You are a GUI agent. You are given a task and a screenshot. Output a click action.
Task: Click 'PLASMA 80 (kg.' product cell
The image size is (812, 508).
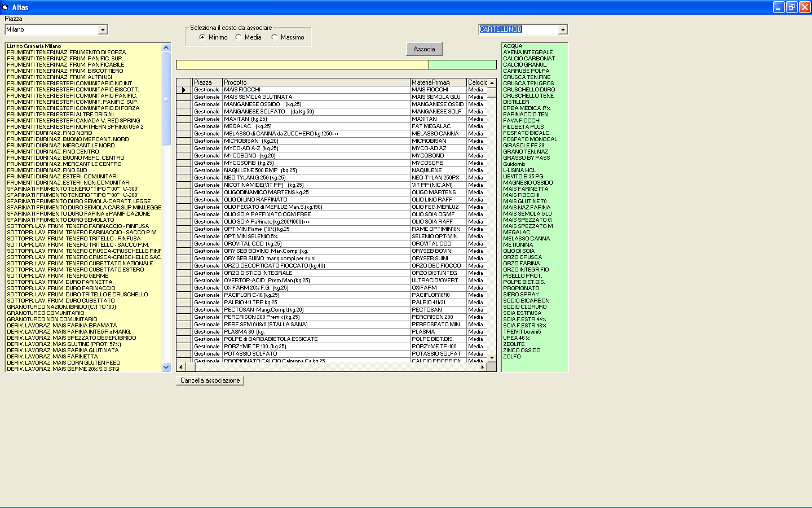point(316,332)
